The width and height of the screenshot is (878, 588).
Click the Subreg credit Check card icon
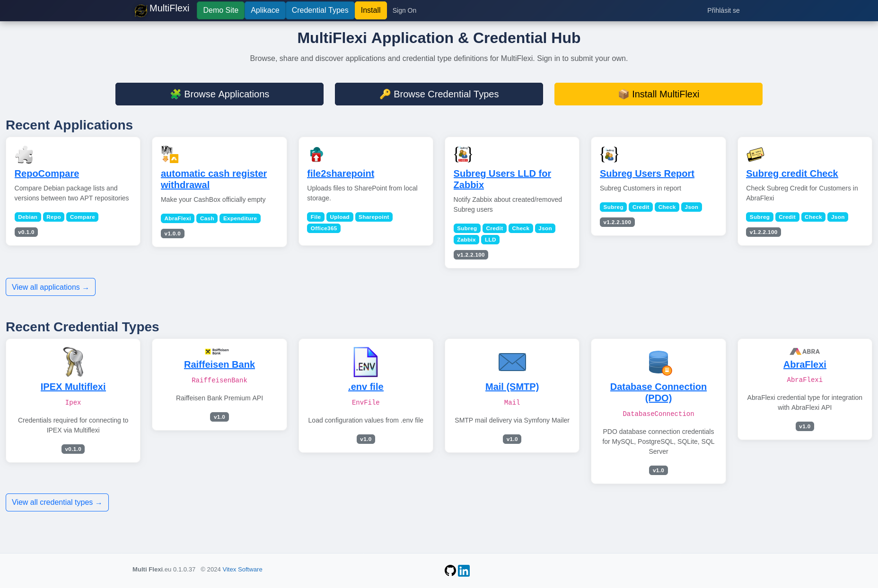(755, 155)
